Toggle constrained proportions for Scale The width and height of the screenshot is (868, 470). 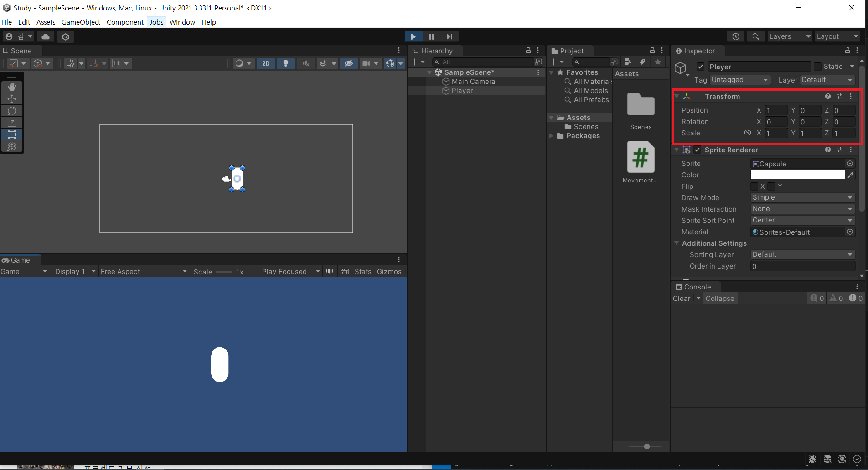pyautogui.click(x=748, y=133)
